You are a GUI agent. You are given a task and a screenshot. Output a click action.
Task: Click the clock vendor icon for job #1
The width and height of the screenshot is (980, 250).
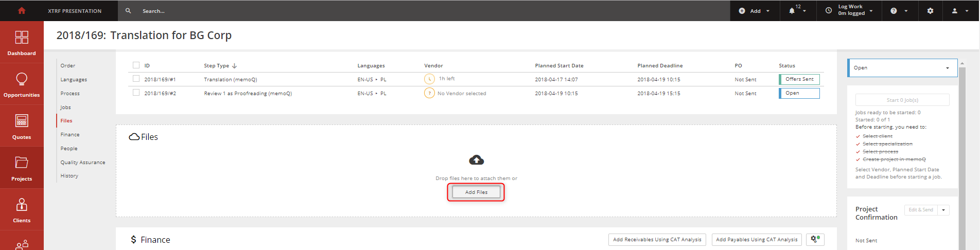coord(429,79)
